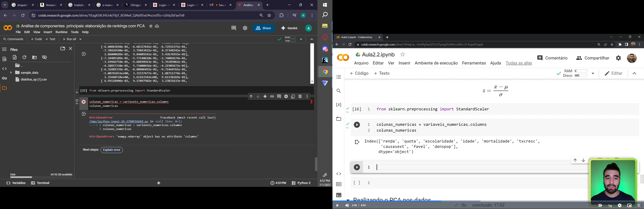
Task: Delete the selected cell
Action: tap(300, 97)
